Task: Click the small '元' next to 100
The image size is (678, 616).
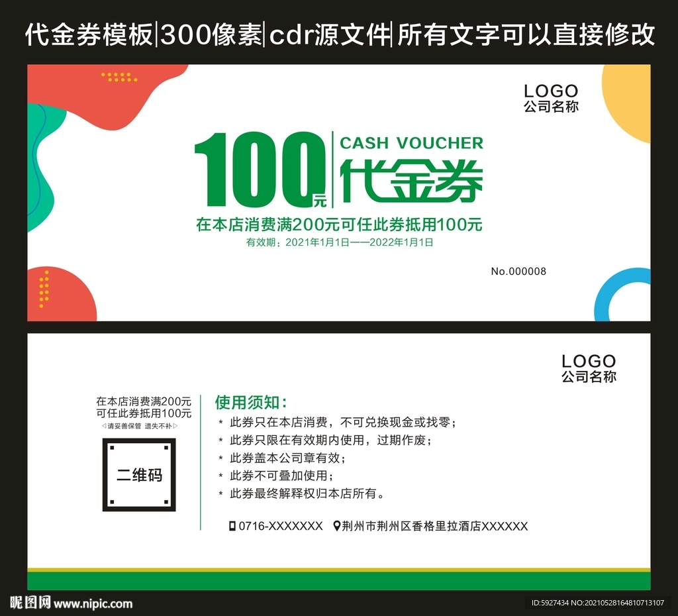Action: click(320, 201)
